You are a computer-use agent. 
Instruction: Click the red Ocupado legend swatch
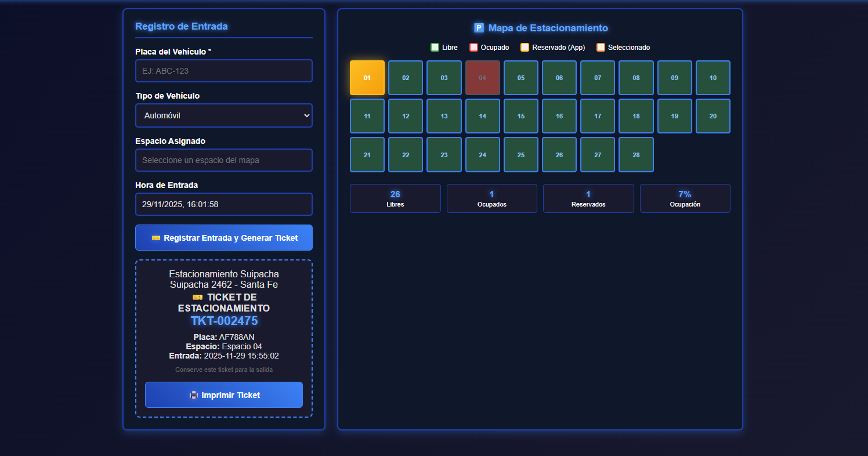tap(473, 48)
